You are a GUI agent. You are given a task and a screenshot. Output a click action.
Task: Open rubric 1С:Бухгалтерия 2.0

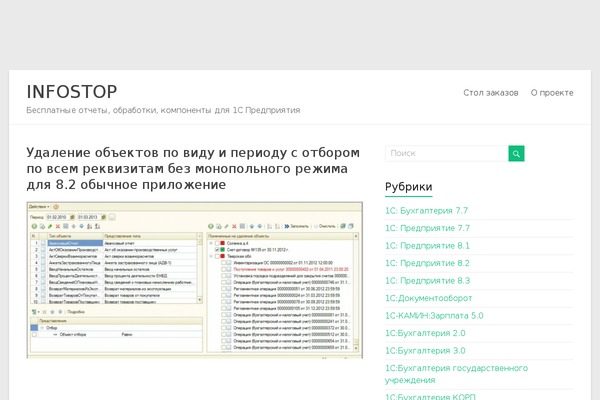(x=425, y=333)
